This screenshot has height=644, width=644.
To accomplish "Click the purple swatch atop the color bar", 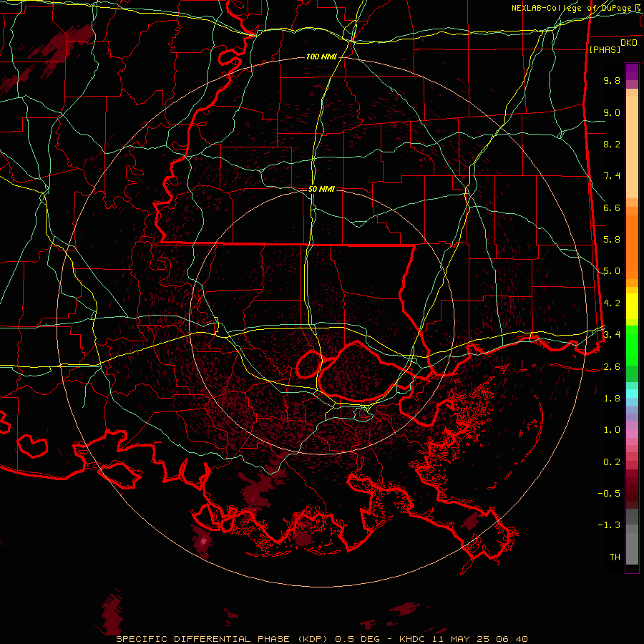I will (632, 72).
